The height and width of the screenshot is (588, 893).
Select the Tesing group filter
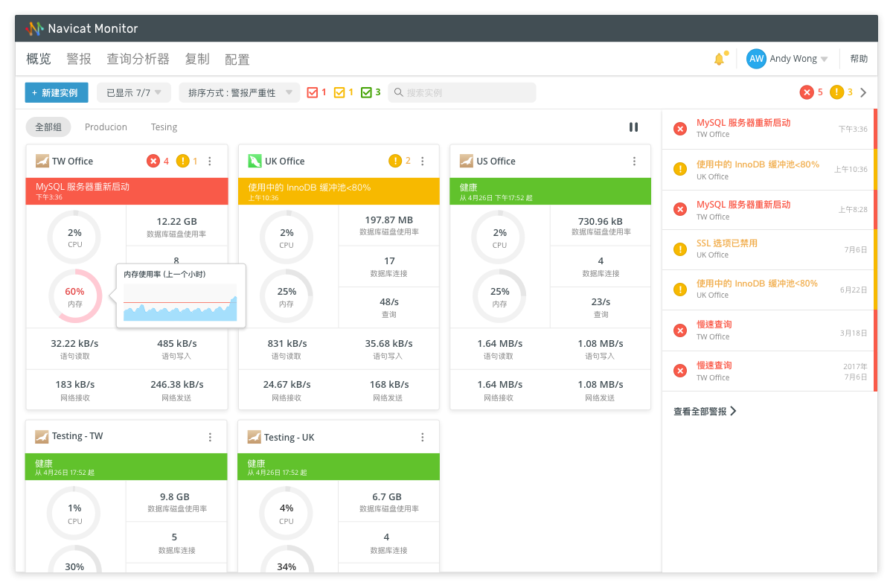pyautogui.click(x=164, y=127)
